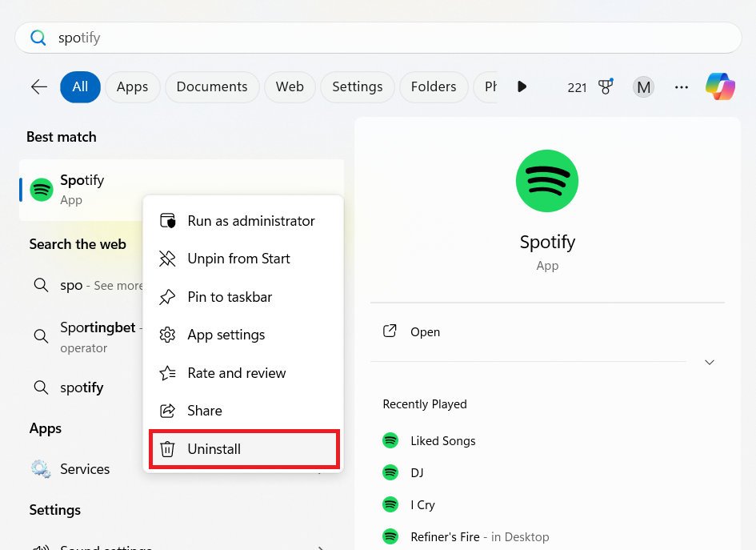Click the search icon beside the 'spo' suggestion

tap(41, 285)
